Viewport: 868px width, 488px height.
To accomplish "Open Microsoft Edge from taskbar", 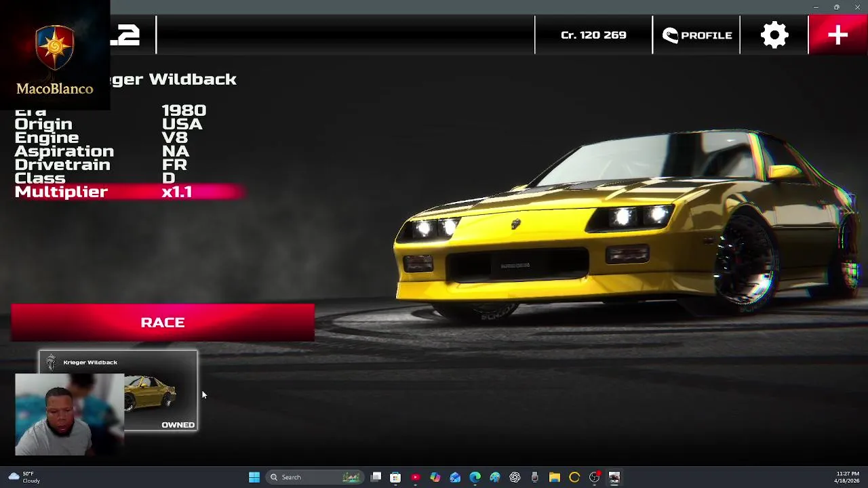I will pos(475,477).
